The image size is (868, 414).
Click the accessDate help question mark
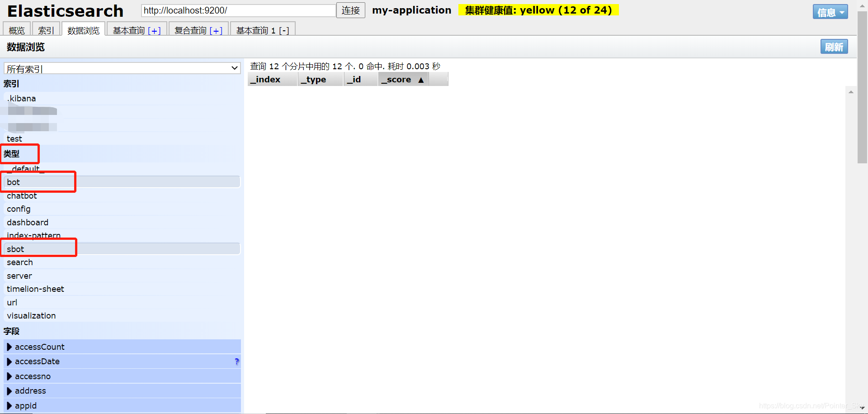236,361
